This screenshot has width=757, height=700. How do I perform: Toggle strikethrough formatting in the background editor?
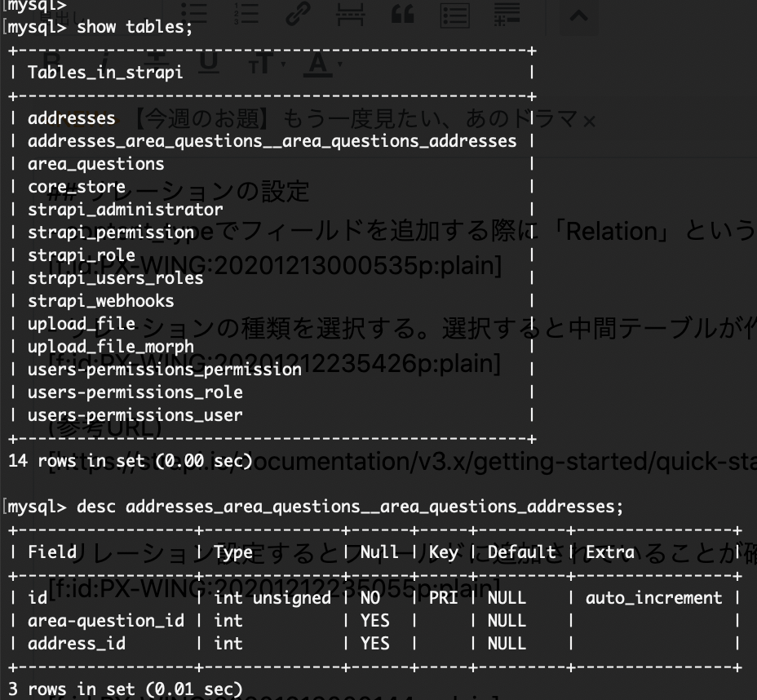tap(155, 64)
